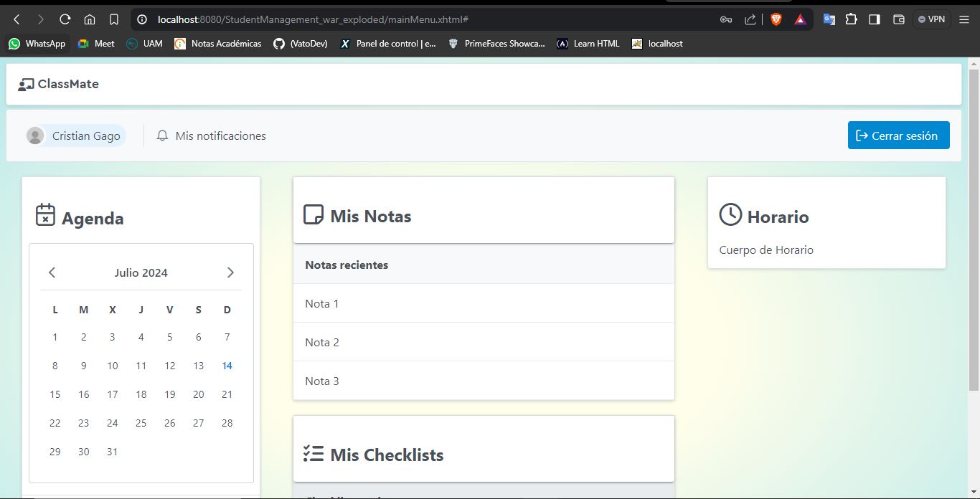Open Nota 2 in recent notes

click(322, 342)
